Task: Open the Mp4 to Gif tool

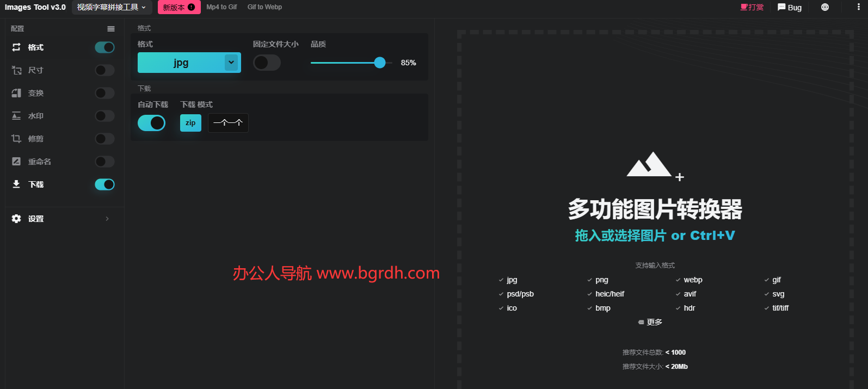Action: point(221,7)
